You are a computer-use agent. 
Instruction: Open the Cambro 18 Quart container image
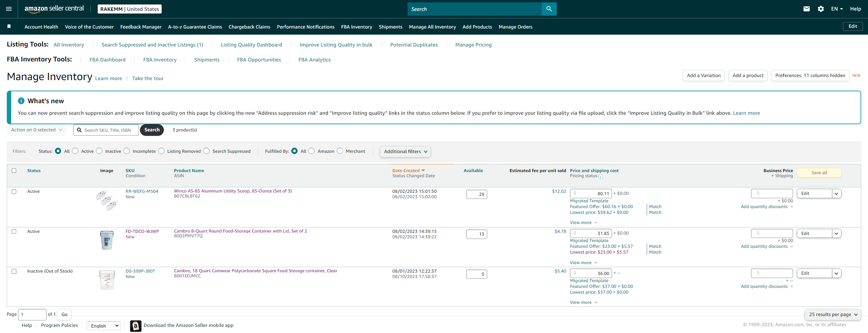107,280
